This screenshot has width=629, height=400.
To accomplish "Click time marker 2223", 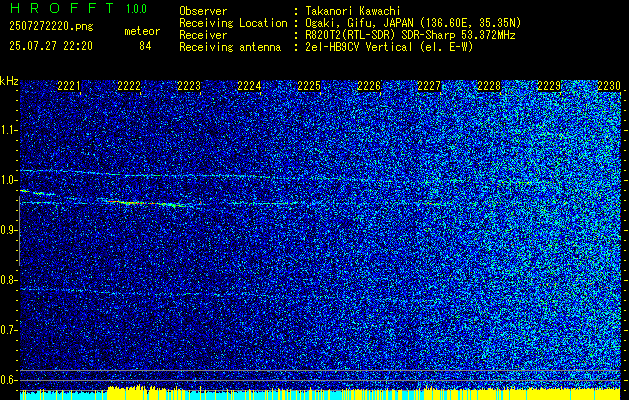I will (x=189, y=86).
